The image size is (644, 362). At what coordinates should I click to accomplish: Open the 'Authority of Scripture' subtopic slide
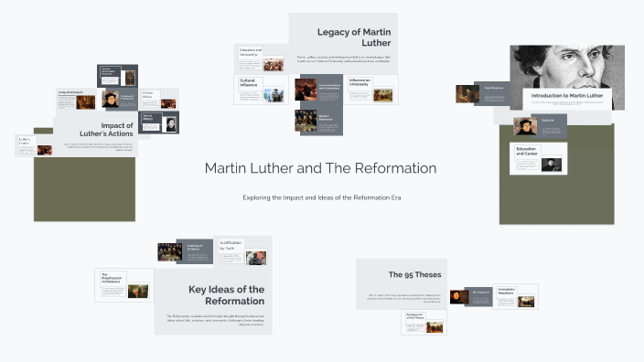coord(185,251)
